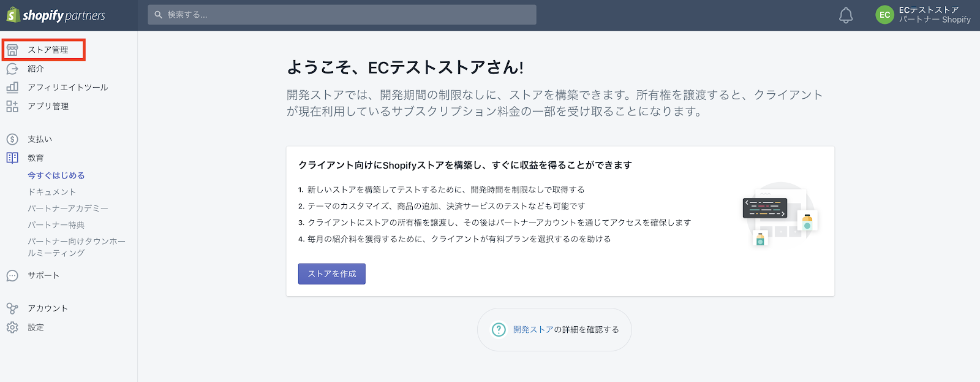The image size is (980, 382).
Task: Click the ストア管理 storefront icon
Action: (x=12, y=50)
